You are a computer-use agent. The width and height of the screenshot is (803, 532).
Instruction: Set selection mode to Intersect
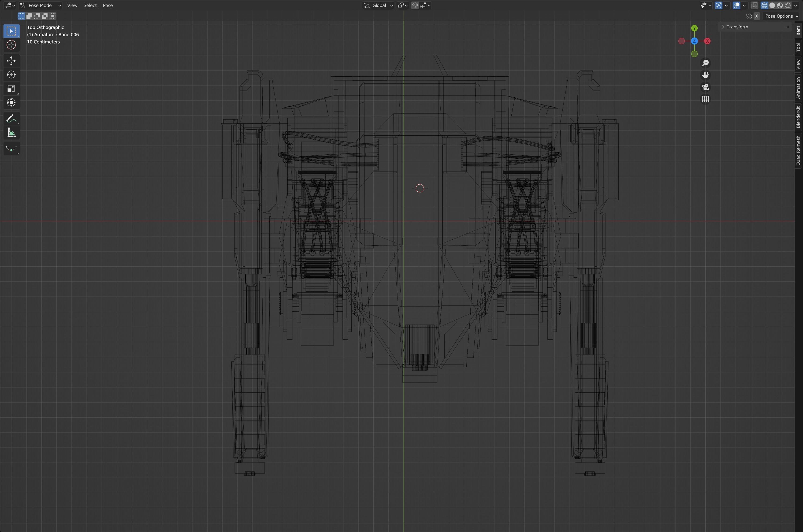(53, 16)
